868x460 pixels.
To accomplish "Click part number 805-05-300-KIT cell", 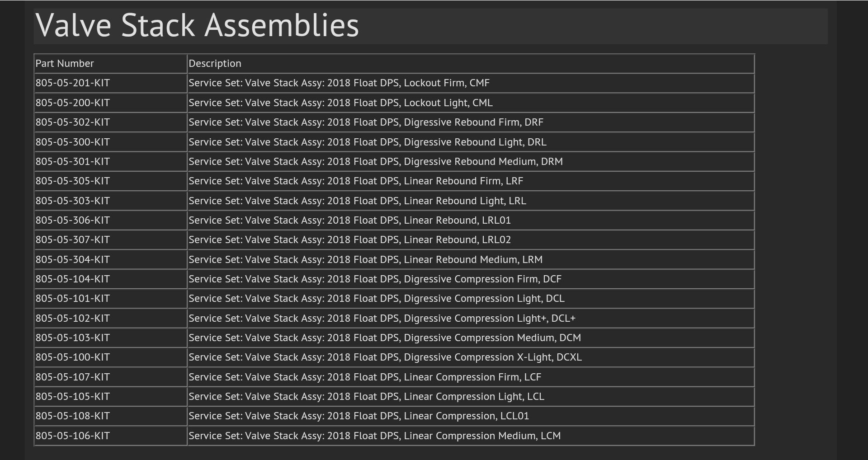I will (73, 142).
